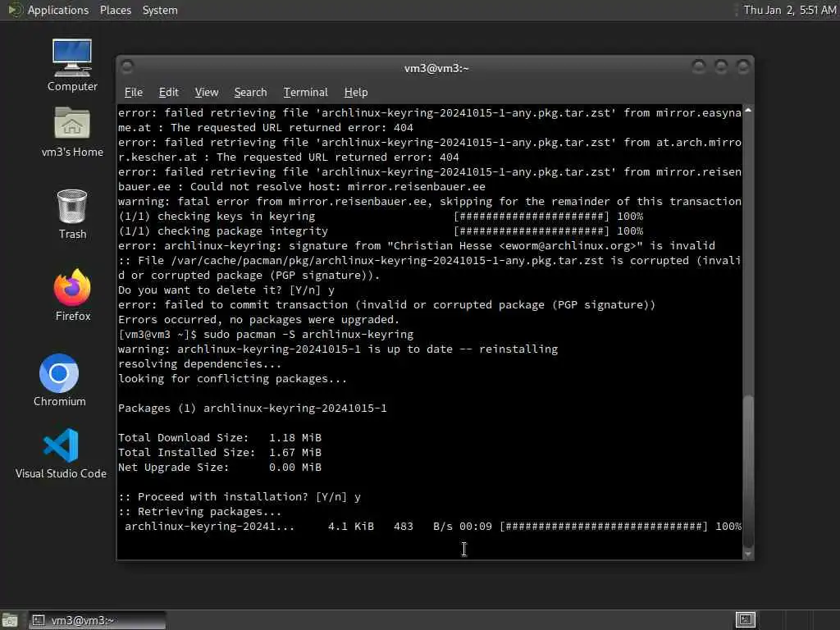This screenshot has width=840, height=630.
Task: Select the vm3@vm3:~ taskbar window button
Action: (x=97, y=620)
